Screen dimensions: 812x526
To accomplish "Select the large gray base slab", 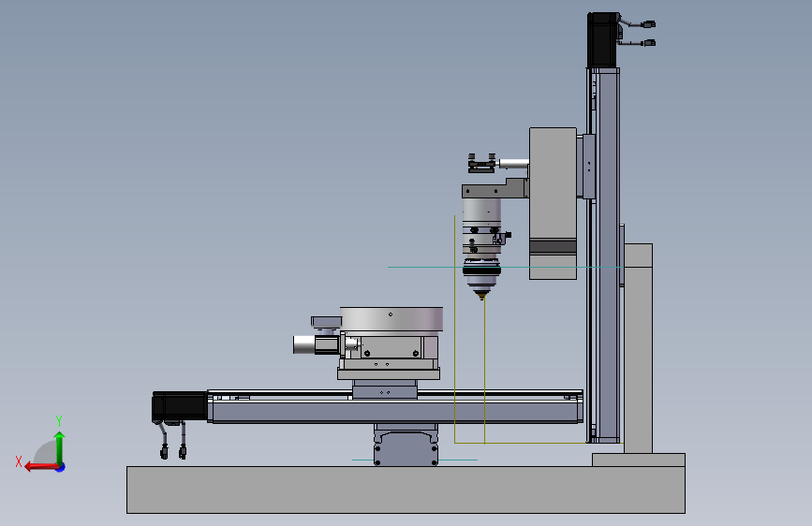I will click(x=406, y=489).
